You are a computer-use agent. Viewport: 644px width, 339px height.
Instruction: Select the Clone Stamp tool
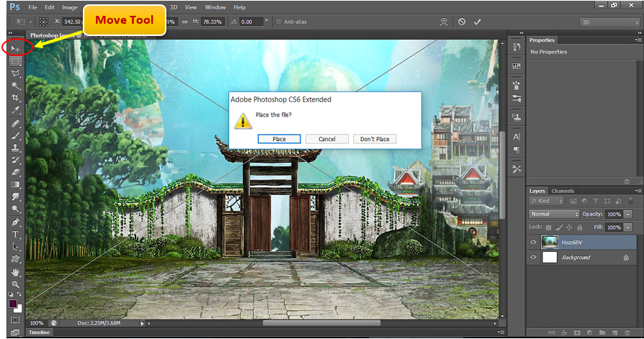15,148
